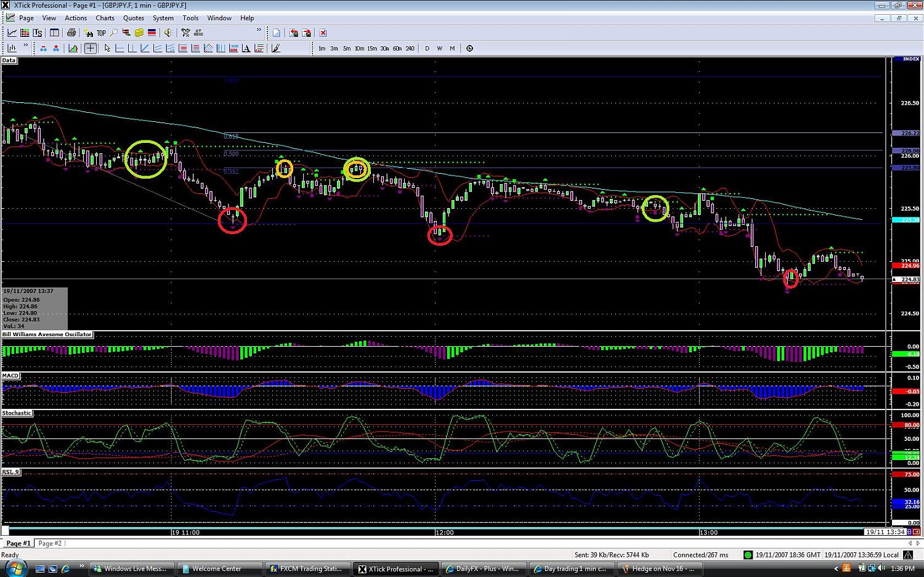The height and width of the screenshot is (577, 924).
Task: Switch chart to Weekly (W) timeframe
Action: coord(439,48)
